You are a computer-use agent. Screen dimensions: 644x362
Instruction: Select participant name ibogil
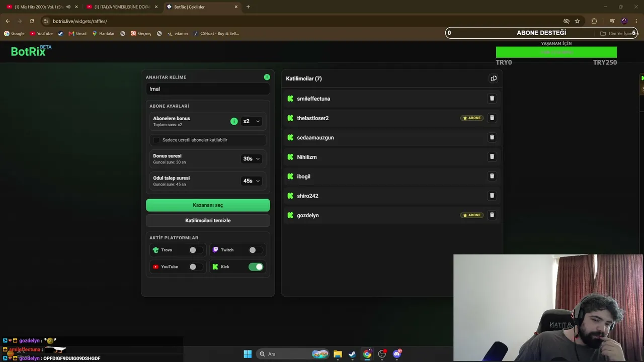click(304, 176)
